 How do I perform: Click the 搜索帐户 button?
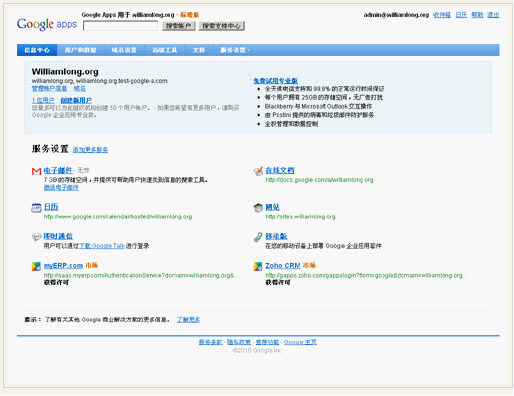coord(179,26)
